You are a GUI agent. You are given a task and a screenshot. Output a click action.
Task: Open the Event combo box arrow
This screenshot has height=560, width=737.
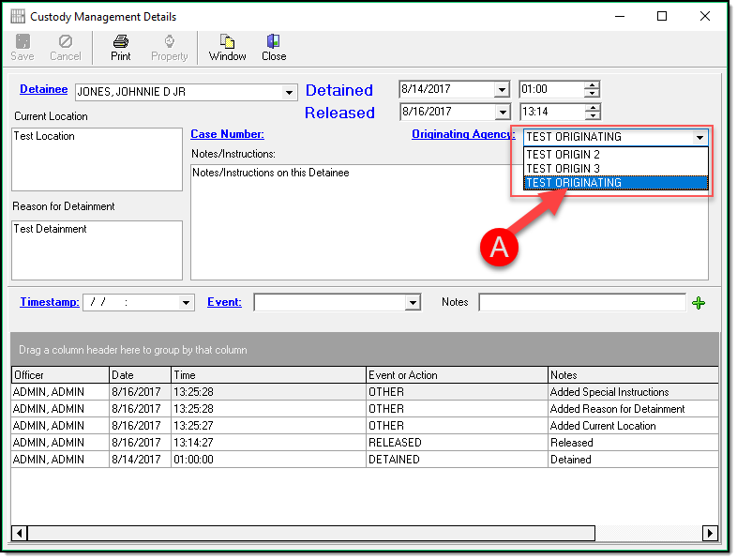pos(413,302)
